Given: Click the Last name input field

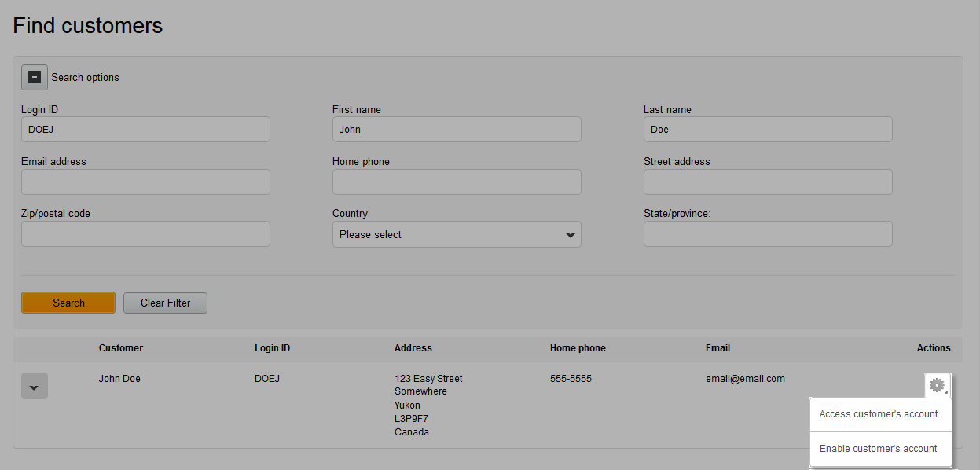Looking at the screenshot, I should click(767, 129).
